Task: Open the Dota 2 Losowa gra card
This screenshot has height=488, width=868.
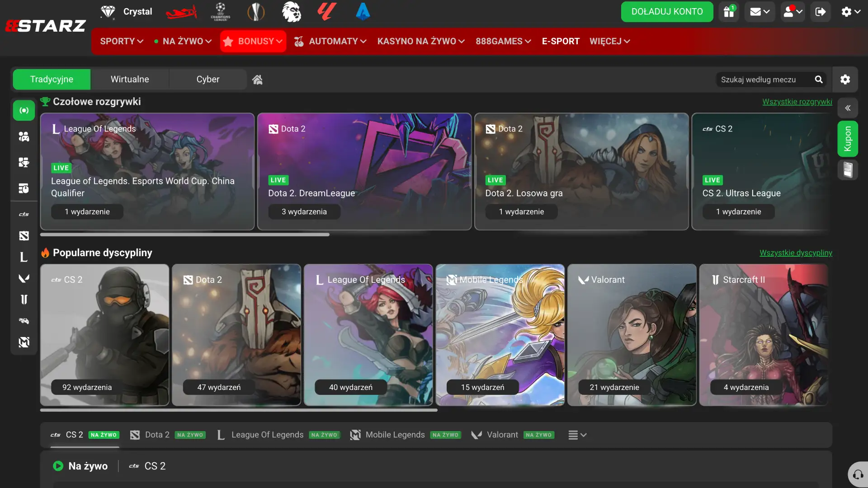Action: point(581,172)
